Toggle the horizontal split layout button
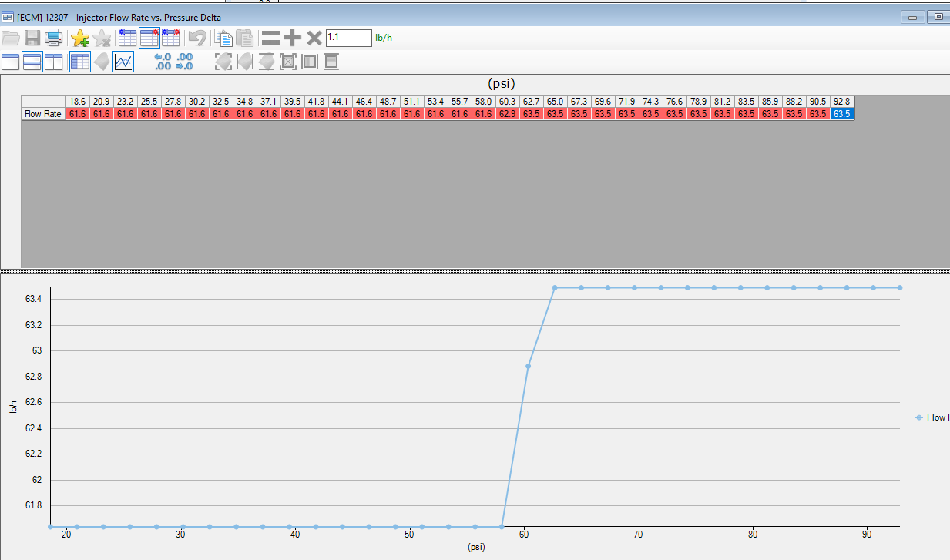 32,62
